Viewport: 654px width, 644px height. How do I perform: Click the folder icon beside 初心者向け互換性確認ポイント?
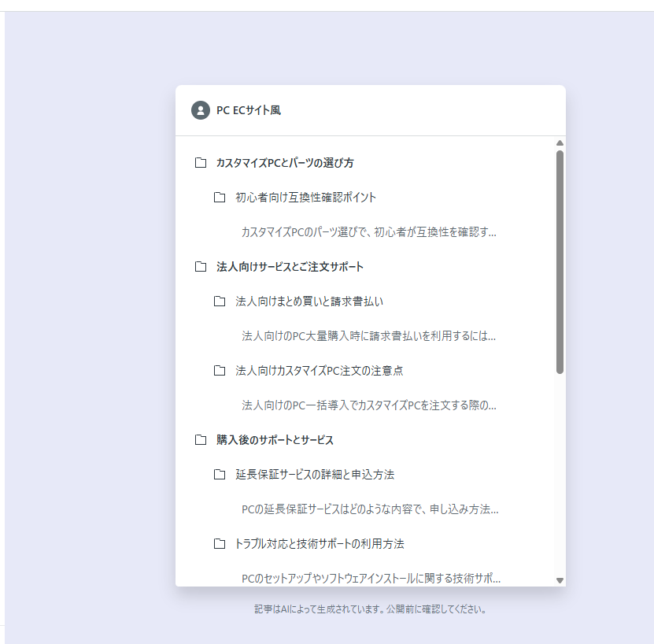coord(220,198)
